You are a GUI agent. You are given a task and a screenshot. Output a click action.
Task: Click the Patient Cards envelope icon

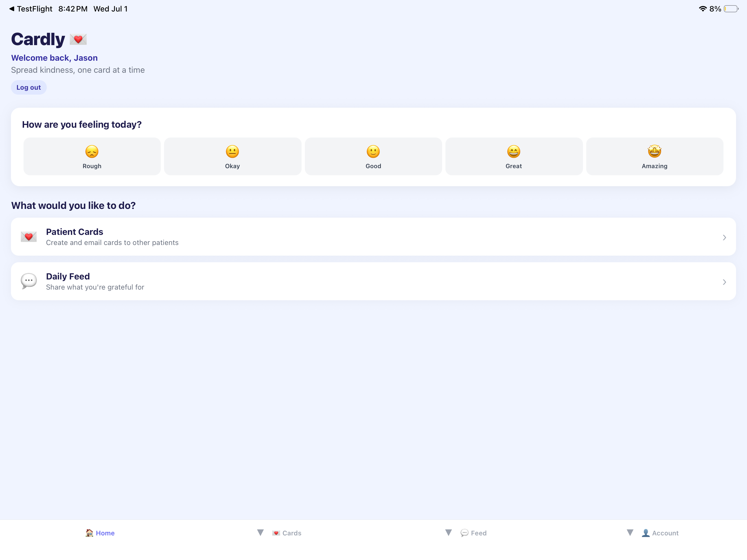(29, 237)
